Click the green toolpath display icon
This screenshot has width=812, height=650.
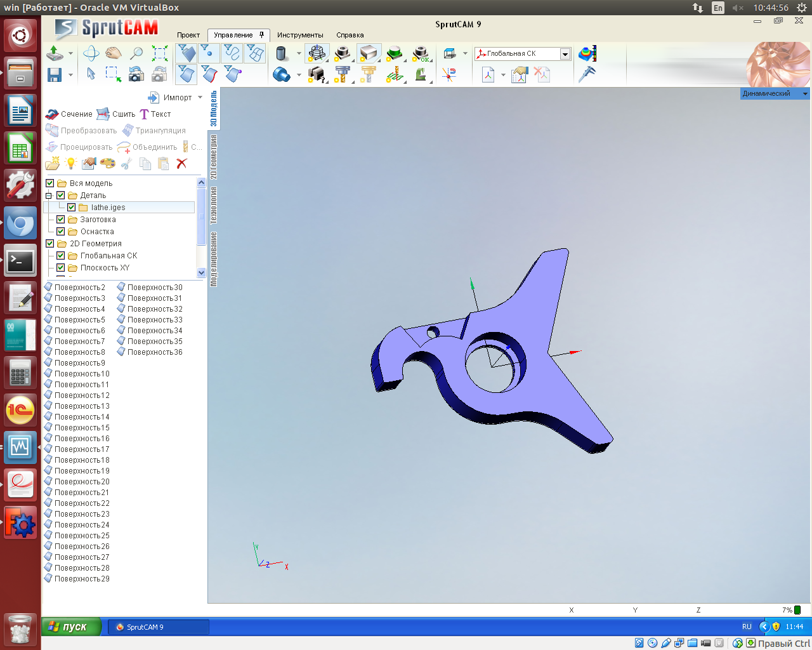pyautogui.click(x=395, y=75)
